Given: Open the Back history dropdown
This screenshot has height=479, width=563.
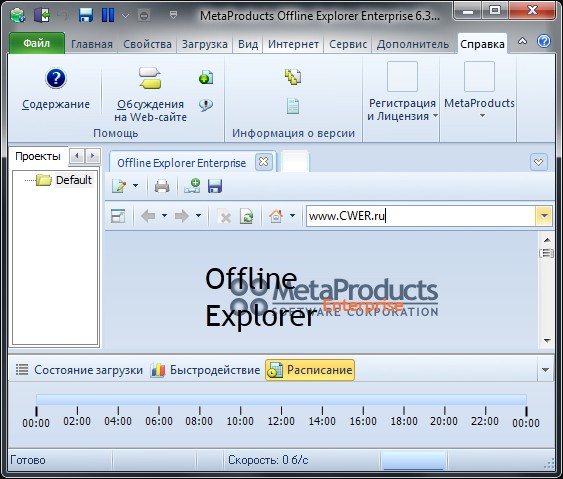Looking at the screenshot, I should [x=164, y=215].
